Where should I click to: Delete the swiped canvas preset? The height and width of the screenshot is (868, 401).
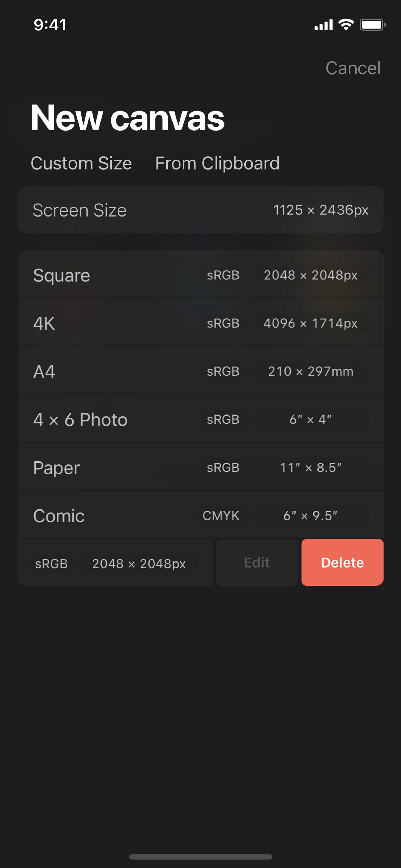[x=342, y=562]
